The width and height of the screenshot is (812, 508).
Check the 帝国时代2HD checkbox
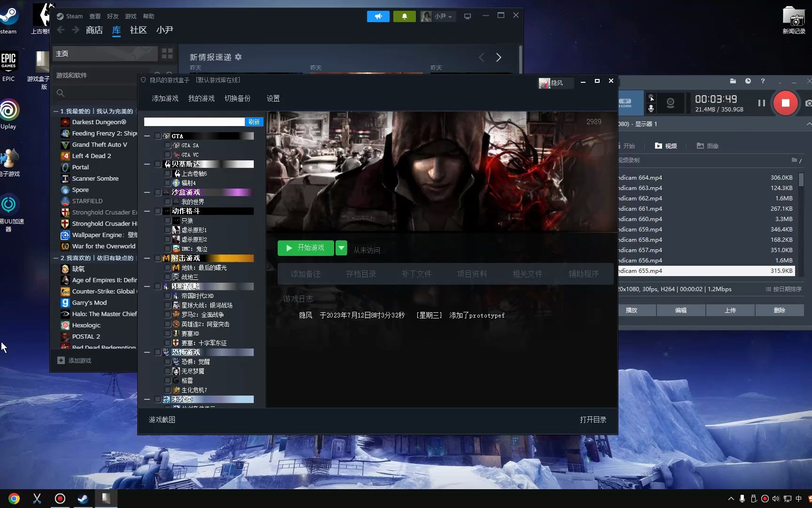(168, 296)
